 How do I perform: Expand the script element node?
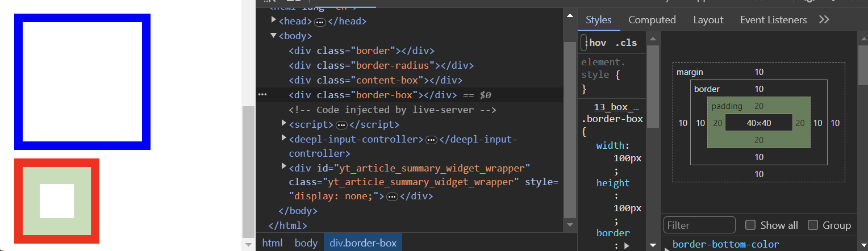285,123
